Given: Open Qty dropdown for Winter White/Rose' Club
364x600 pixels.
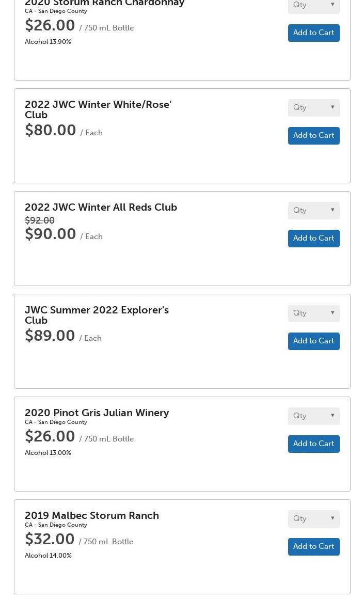Looking at the screenshot, I should pyautogui.click(x=313, y=107).
